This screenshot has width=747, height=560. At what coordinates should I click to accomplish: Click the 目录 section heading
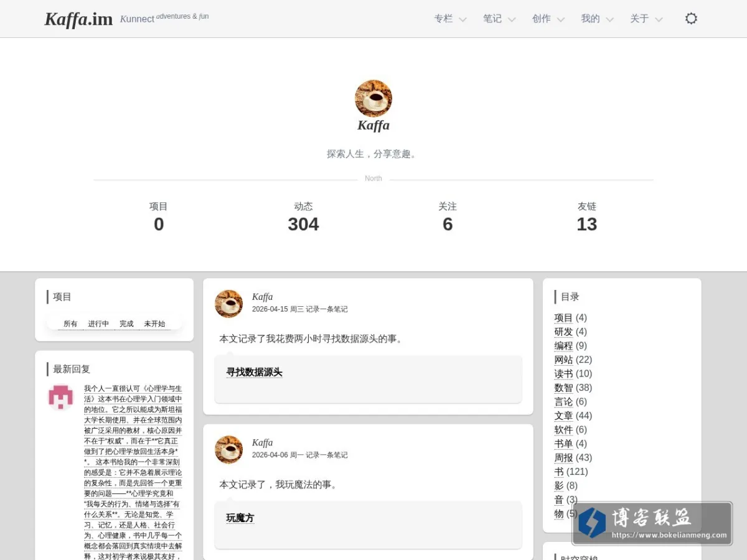pos(570,297)
